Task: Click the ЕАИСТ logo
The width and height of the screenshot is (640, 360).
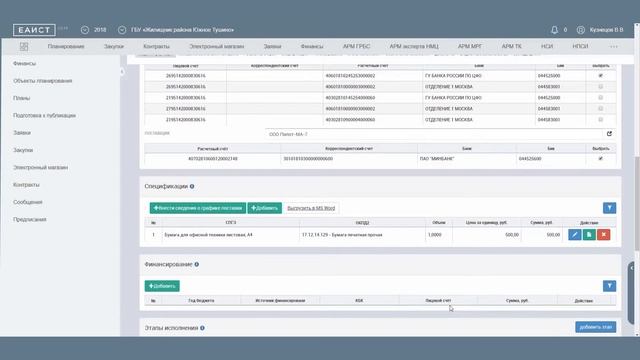Action: click(34, 30)
